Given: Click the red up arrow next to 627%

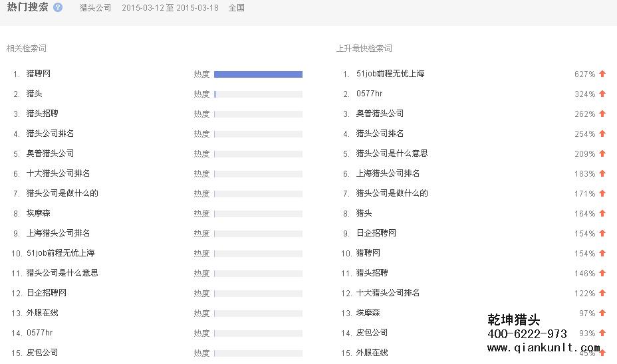Looking at the screenshot, I should [602, 74].
